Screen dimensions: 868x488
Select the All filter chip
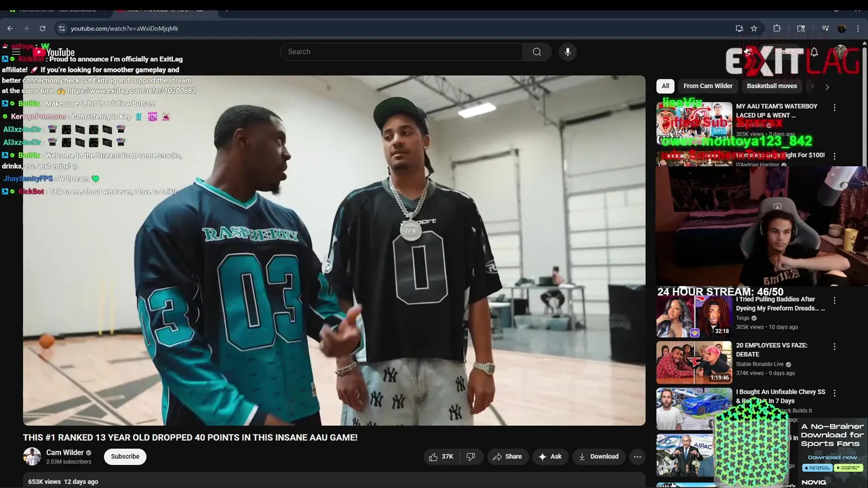(x=665, y=86)
